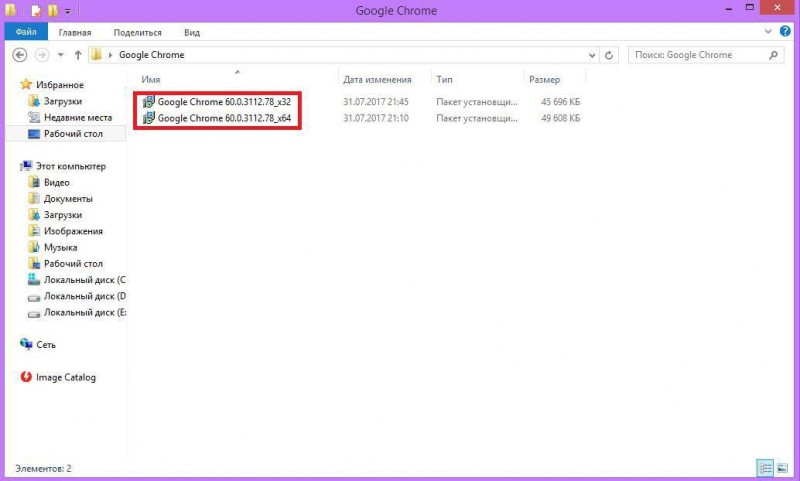
Task: Click installer icon of the x64 file
Action: [148, 118]
